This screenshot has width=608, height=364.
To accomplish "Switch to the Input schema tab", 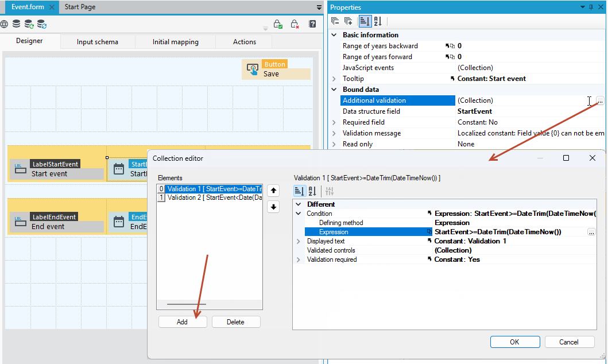I will point(98,42).
